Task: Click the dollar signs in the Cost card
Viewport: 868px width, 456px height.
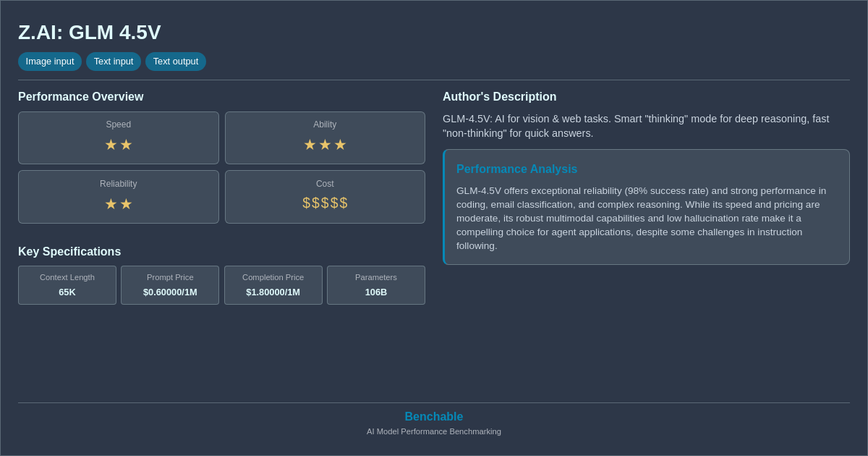Action: [325, 204]
